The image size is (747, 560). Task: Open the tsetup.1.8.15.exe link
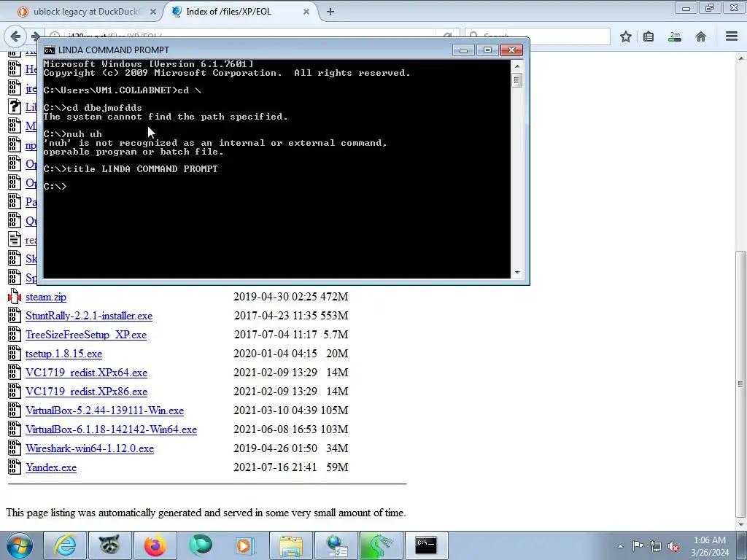[64, 354]
